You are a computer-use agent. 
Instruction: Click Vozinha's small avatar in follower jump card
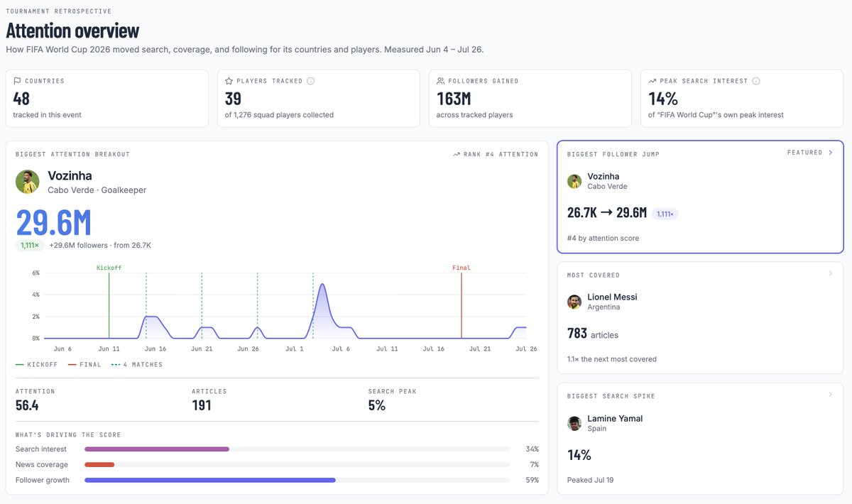coord(574,181)
